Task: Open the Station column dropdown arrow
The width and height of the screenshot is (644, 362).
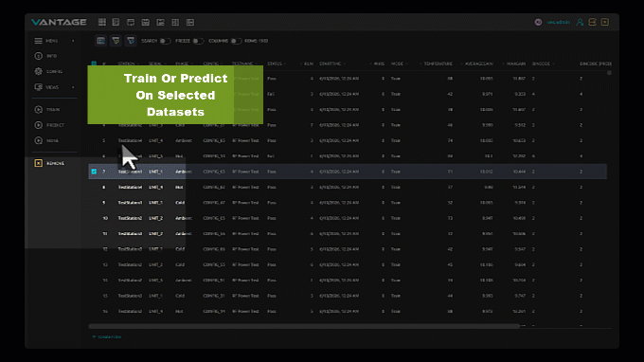Action: click(138, 63)
